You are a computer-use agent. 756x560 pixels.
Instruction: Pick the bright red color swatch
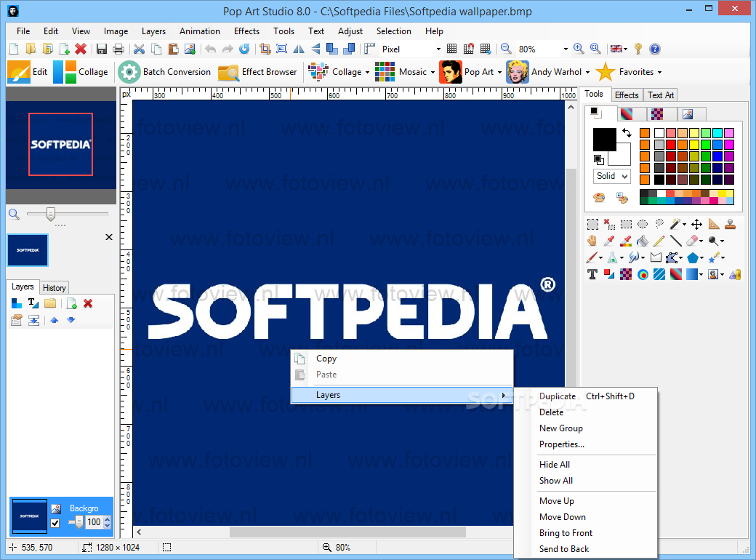pos(671,144)
